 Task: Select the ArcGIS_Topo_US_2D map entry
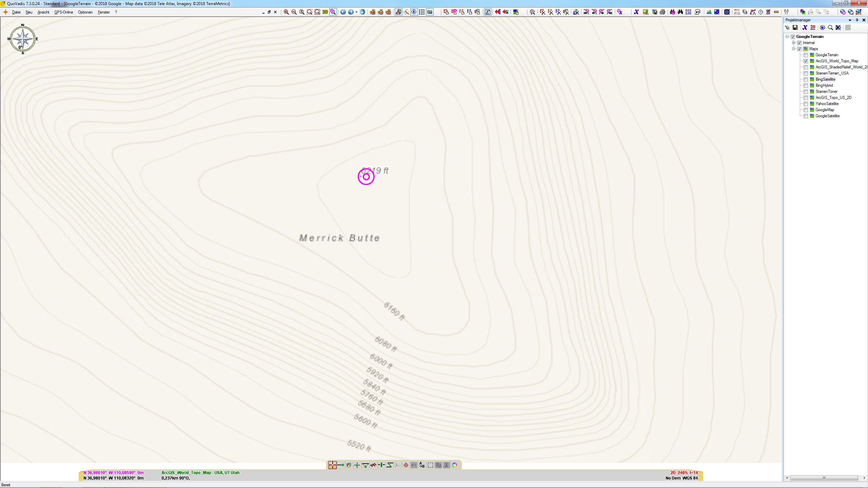click(x=833, y=98)
